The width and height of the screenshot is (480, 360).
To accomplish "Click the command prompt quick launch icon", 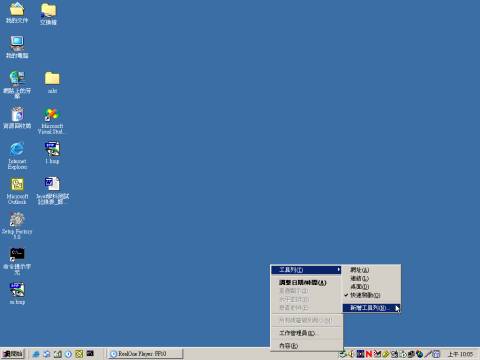I will click(90, 354).
